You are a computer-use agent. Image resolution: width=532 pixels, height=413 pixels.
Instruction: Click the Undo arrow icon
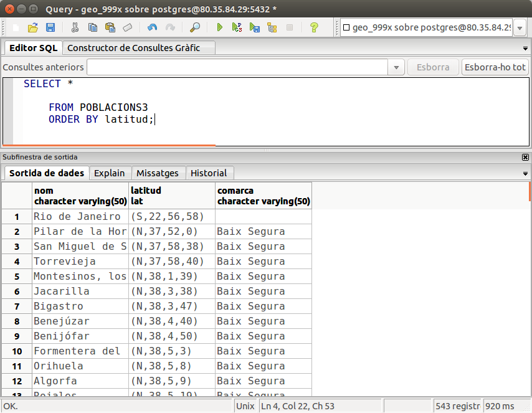(152, 27)
